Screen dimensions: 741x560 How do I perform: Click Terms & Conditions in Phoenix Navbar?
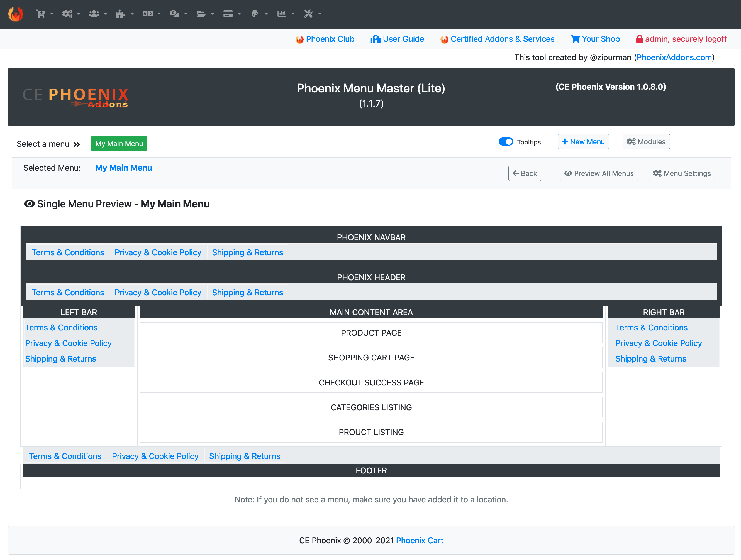[68, 253]
